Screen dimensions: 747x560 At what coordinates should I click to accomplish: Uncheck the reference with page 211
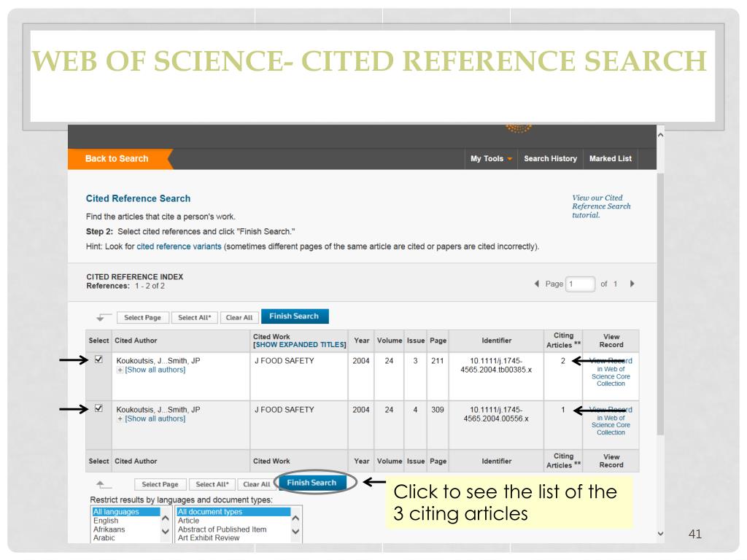point(98,359)
